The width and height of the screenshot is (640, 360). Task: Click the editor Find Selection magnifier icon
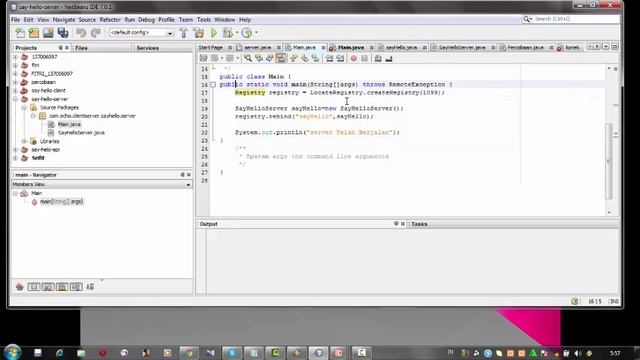[x=248, y=58]
